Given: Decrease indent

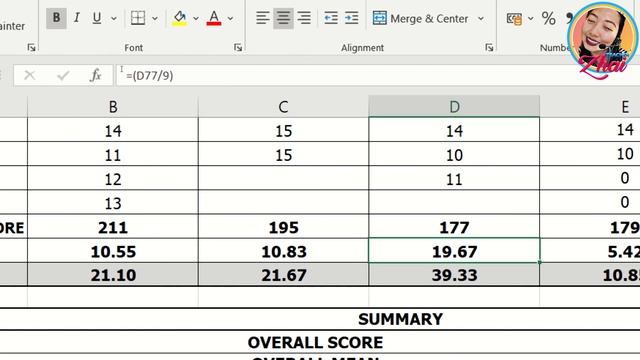Looking at the screenshot, I should tap(331, 18).
